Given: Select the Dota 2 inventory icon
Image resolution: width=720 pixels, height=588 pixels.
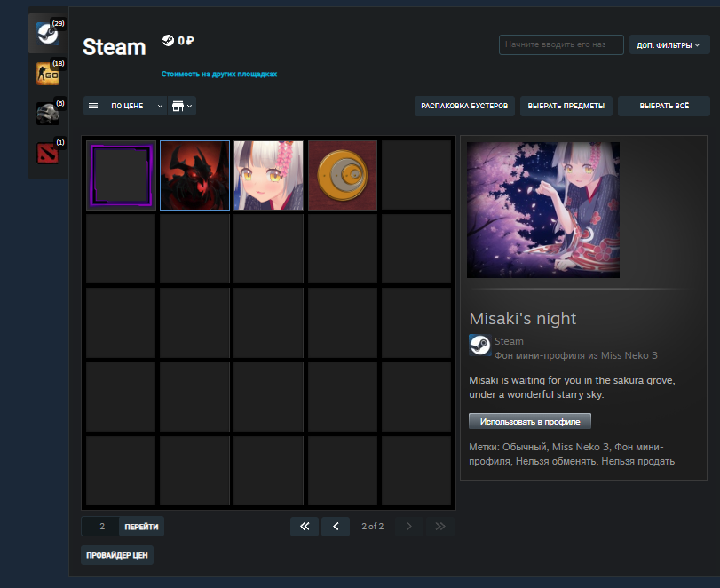Looking at the screenshot, I should coord(48,153).
